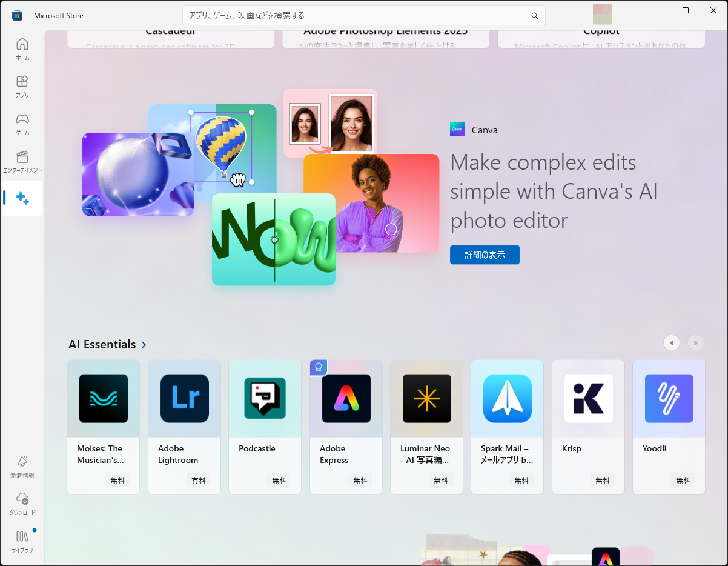Screen dimensions: 728x566
Task: Click the Moises title text
Action: [101, 454]
